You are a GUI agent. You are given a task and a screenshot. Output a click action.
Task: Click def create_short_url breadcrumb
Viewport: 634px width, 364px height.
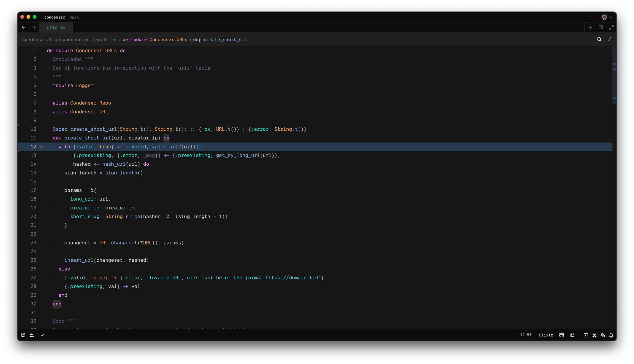tap(220, 40)
